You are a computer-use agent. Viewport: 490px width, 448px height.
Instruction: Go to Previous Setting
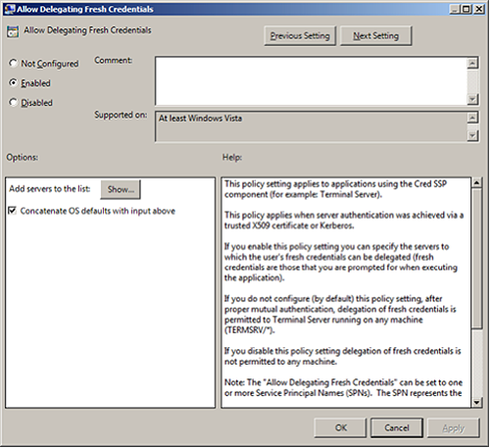coord(300,35)
